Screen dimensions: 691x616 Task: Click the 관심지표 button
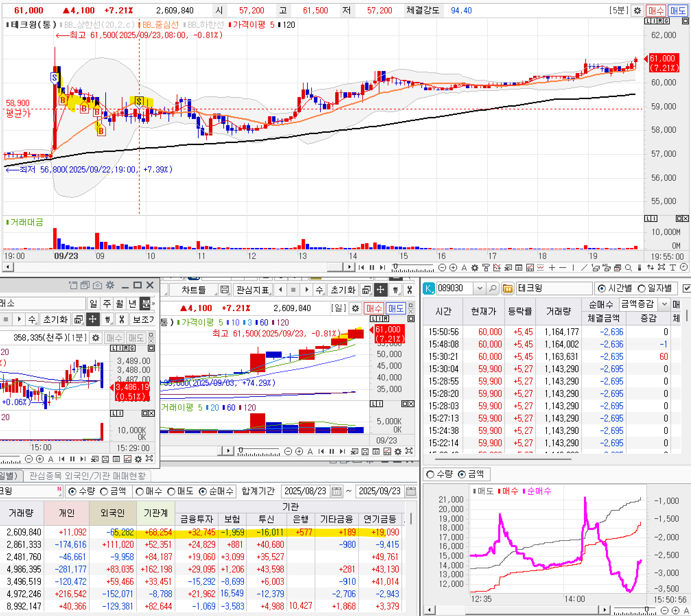click(253, 290)
